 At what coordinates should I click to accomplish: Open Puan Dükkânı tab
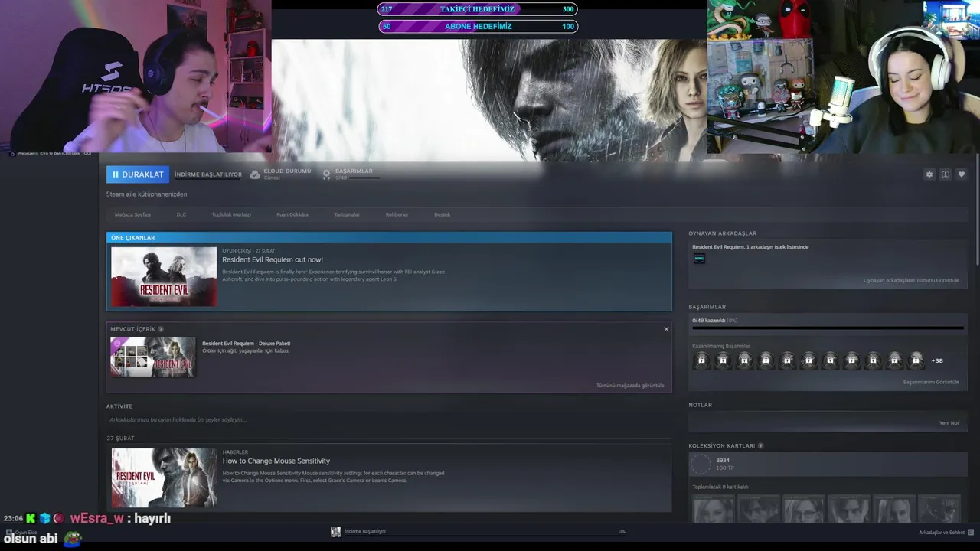coord(292,214)
